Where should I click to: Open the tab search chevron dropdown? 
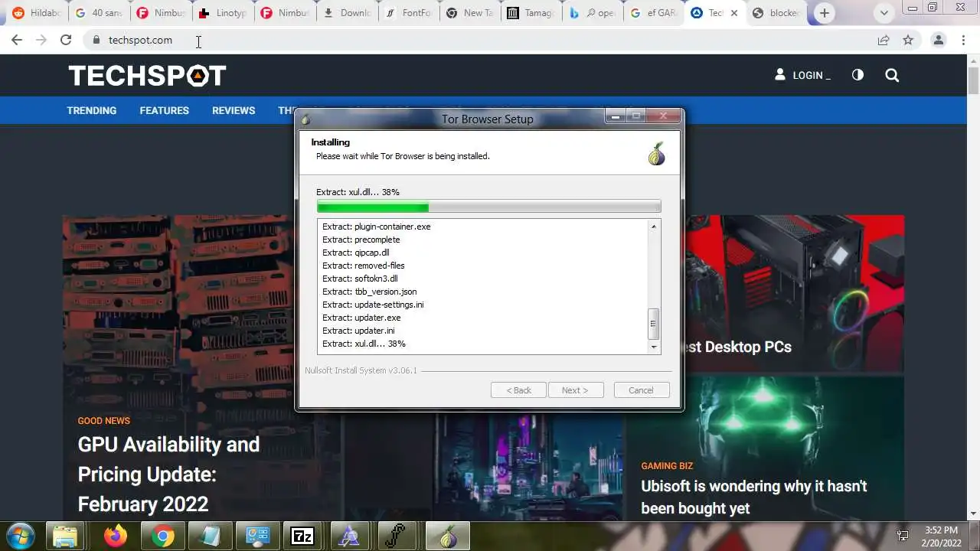(884, 13)
